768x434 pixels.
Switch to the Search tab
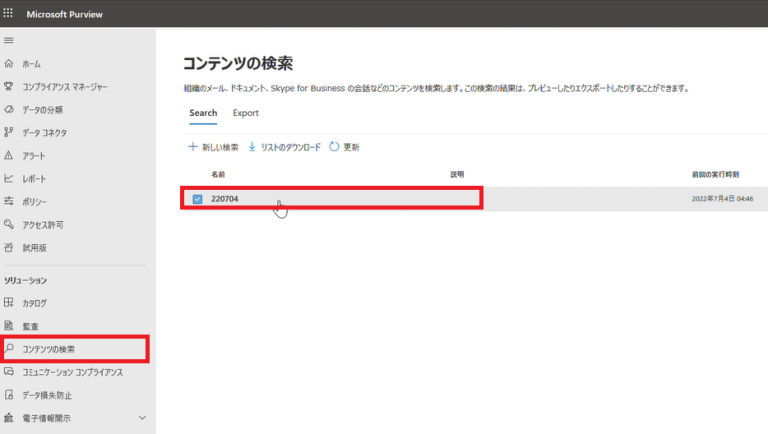tap(203, 113)
